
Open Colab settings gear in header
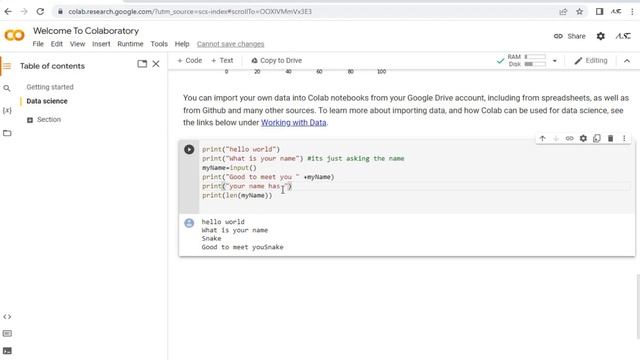pyautogui.click(x=600, y=36)
